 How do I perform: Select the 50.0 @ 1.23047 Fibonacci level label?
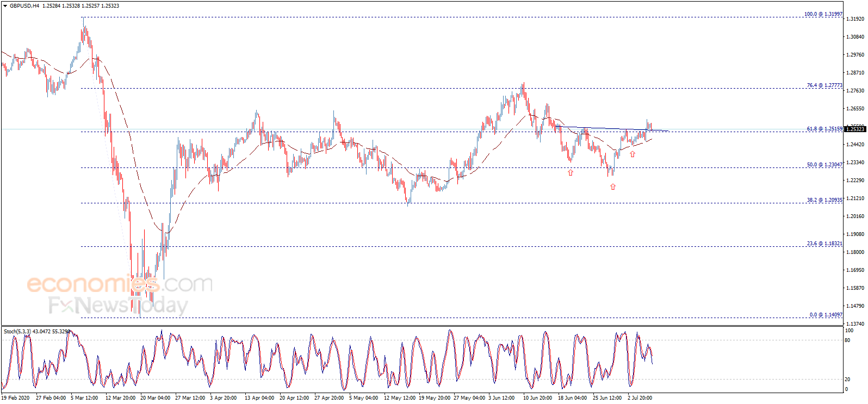[824, 165]
